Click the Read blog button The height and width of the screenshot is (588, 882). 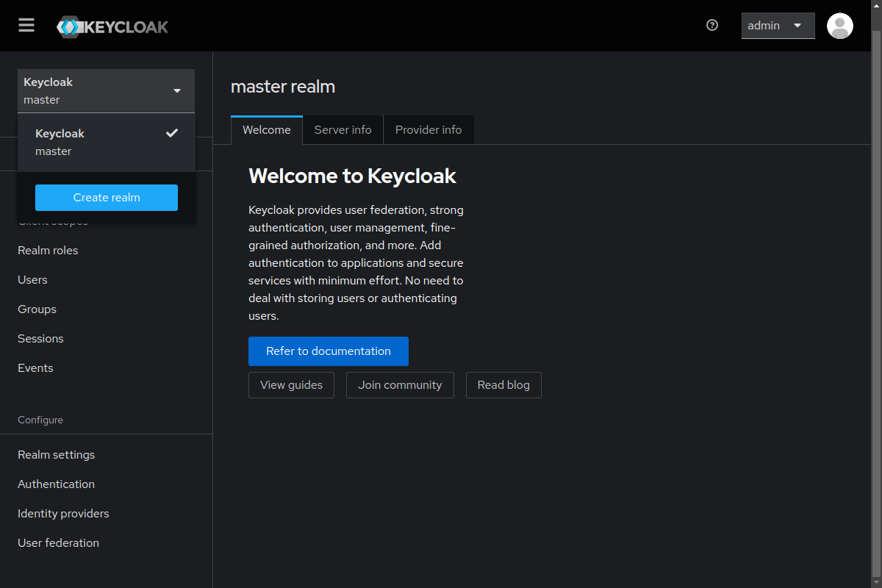503,385
